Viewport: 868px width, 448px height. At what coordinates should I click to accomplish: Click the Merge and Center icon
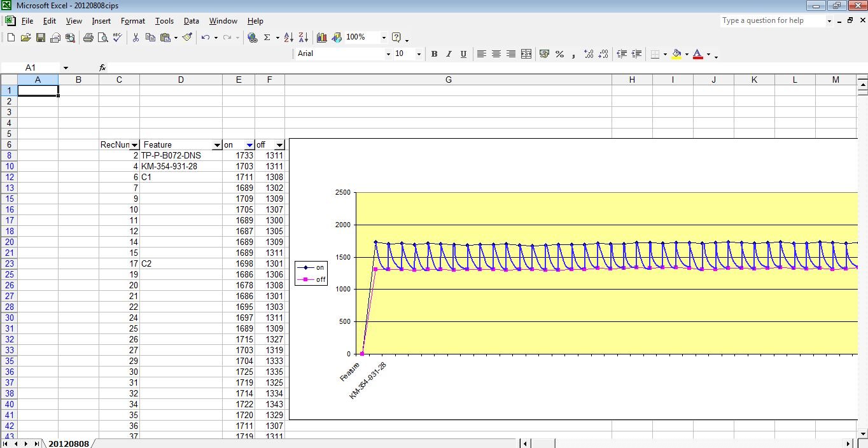(x=526, y=54)
